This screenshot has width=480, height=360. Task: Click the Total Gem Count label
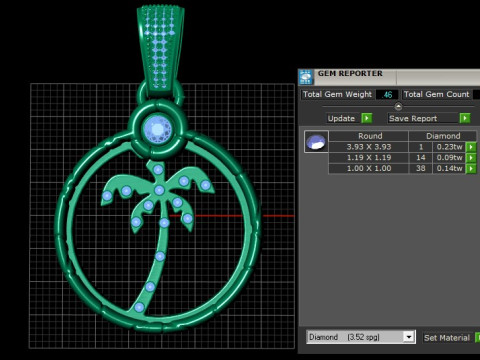tap(436, 94)
